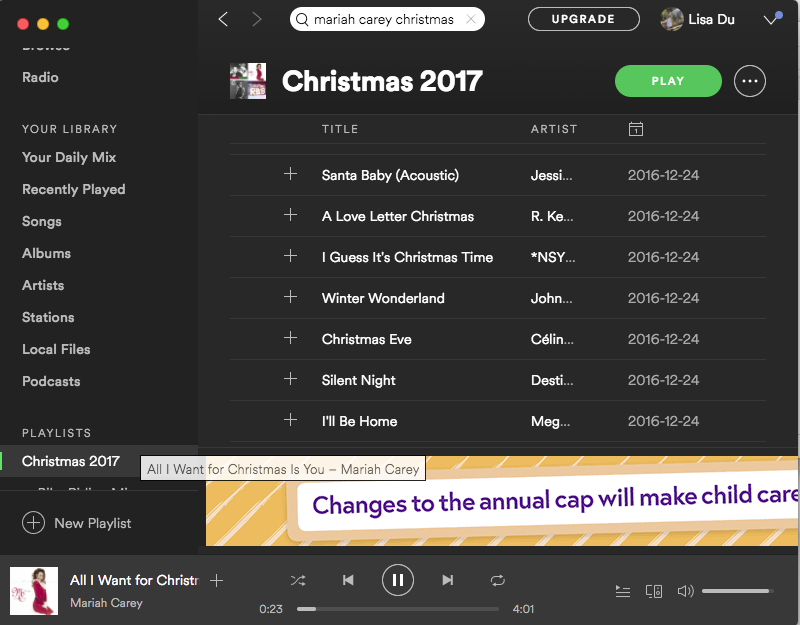
Task: Click the Christmas 2017 playlist cover art
Action: (248, 81)
